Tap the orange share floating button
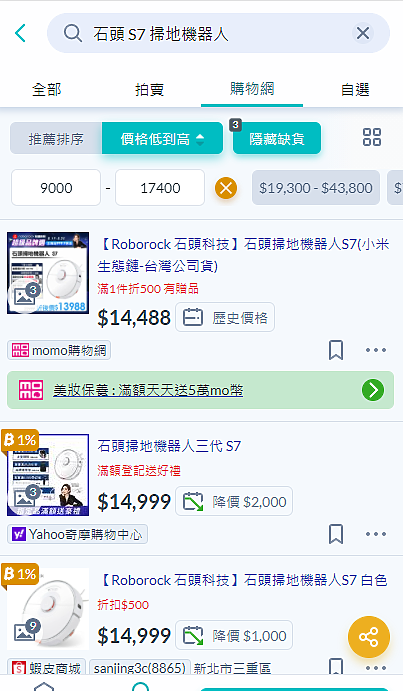The height and width of the screenshot is (691, 403). pos(369,637)
